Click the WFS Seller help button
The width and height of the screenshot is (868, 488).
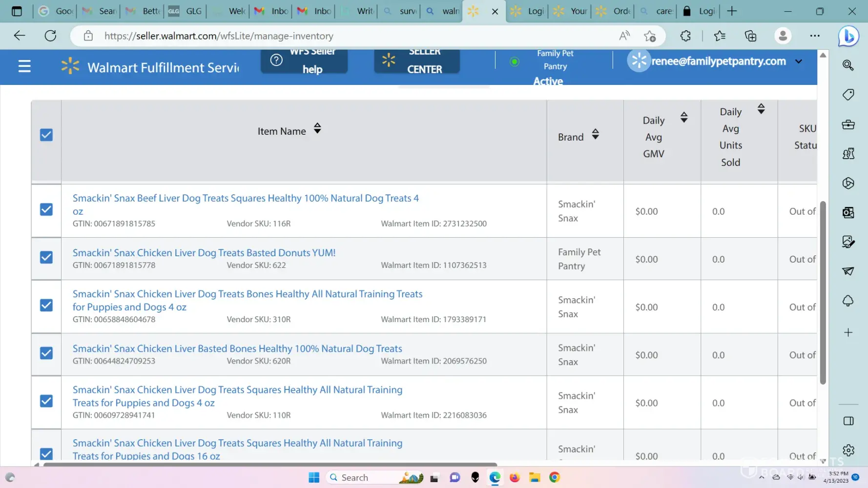pos(304,61)
